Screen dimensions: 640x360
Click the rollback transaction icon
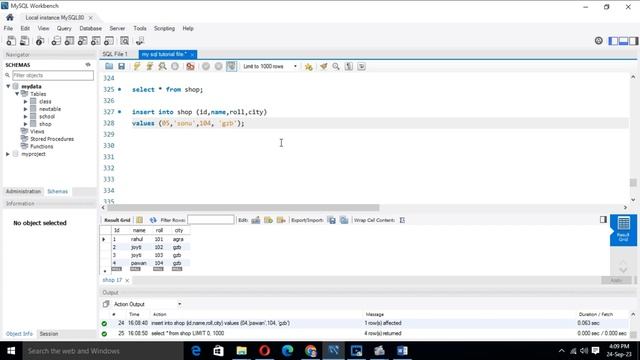[219, 66]
